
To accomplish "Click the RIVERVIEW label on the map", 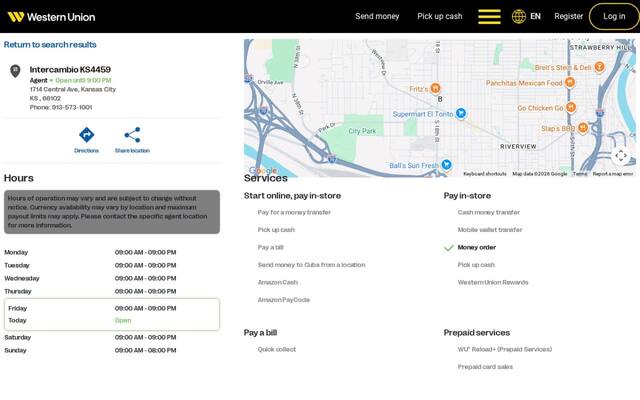I will tap(518, 147).
